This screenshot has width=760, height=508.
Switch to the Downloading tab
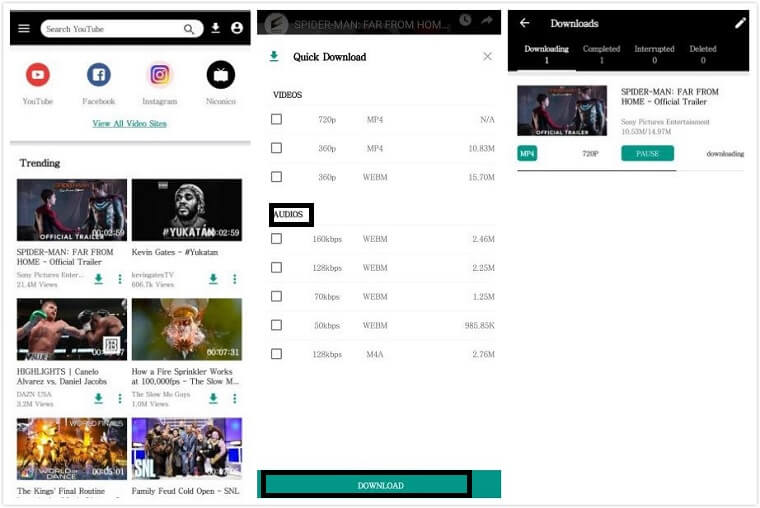(546, 54)
